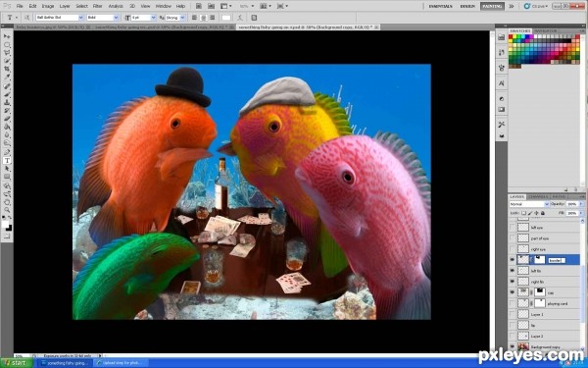Click the Lock position icon
The image size is (588, 368).
(536, 213)
